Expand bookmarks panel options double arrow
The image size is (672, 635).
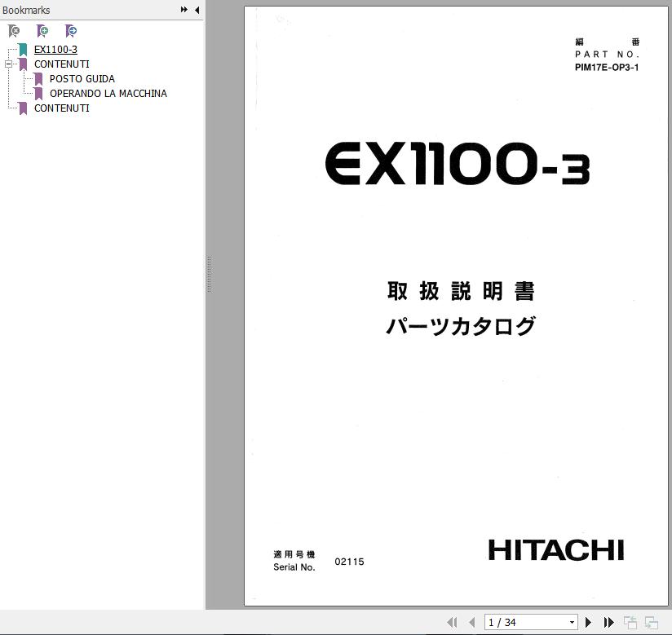(183, 10)
